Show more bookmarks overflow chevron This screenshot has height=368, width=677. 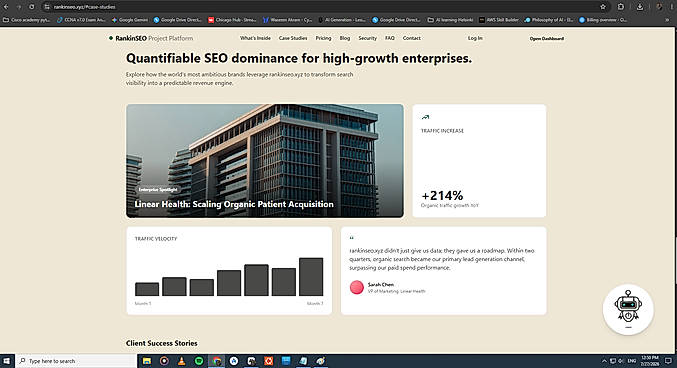pyautogui.click(x=667, y=20)
